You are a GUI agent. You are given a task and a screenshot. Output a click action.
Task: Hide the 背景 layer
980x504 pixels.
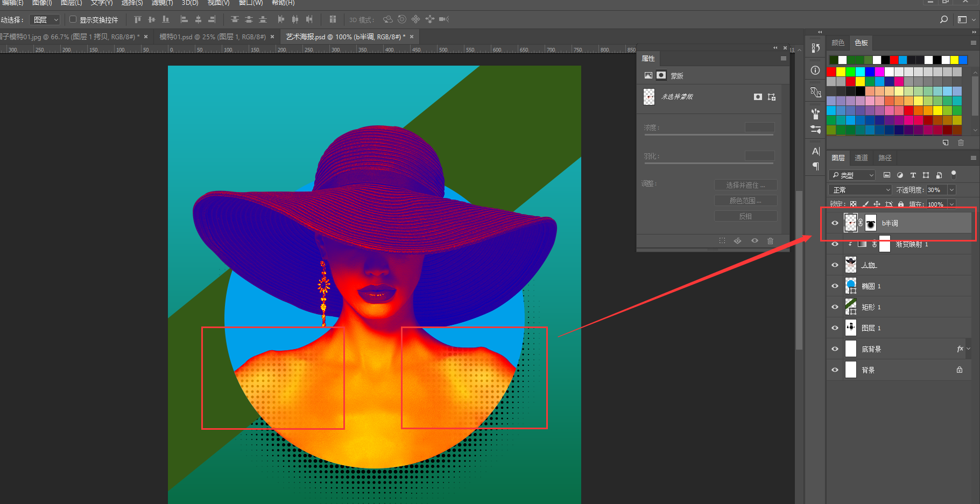835,370
